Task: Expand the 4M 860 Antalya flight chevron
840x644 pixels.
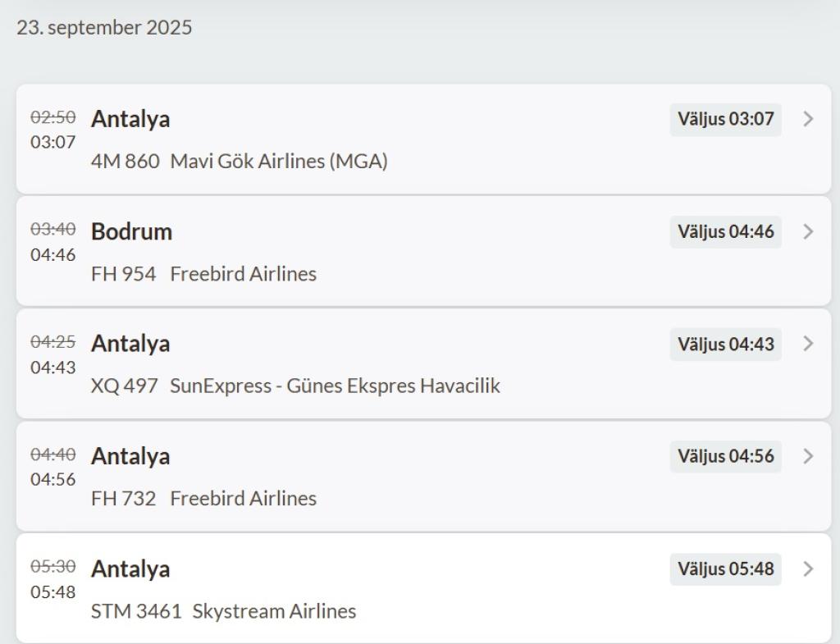Action: click(x=809, y=119)
